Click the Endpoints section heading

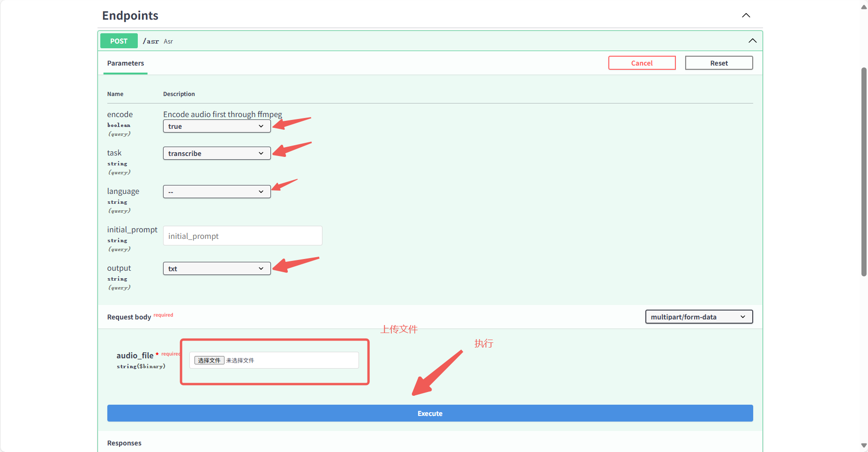(130, 15)
